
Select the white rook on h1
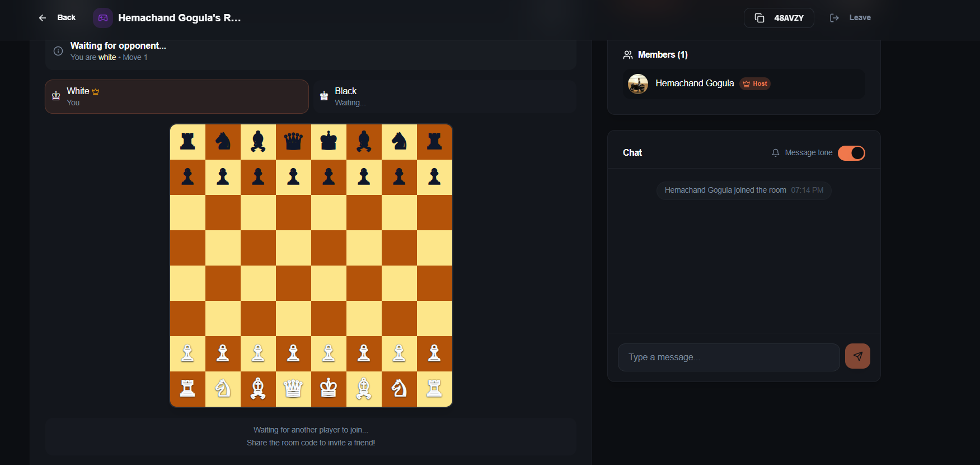coord(434,389)
